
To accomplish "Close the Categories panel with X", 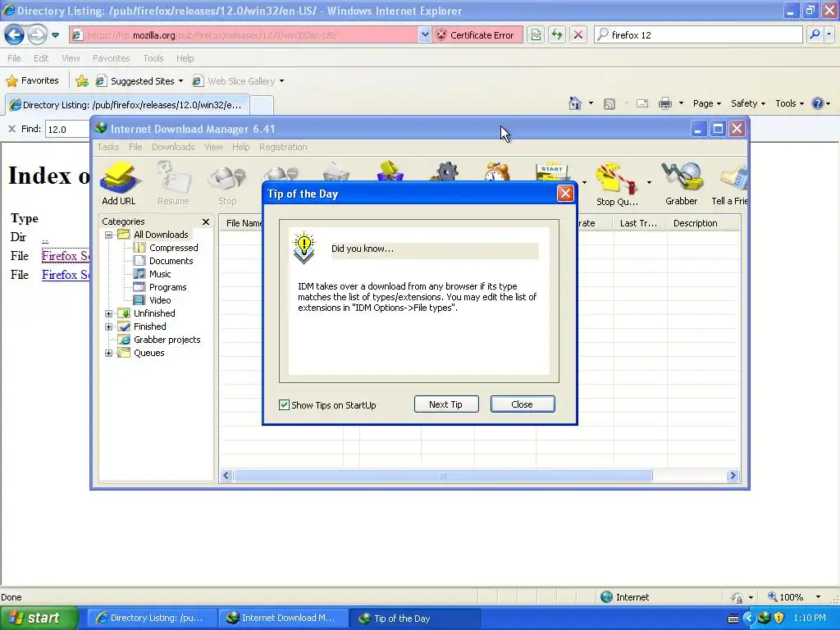I will 206,221.
